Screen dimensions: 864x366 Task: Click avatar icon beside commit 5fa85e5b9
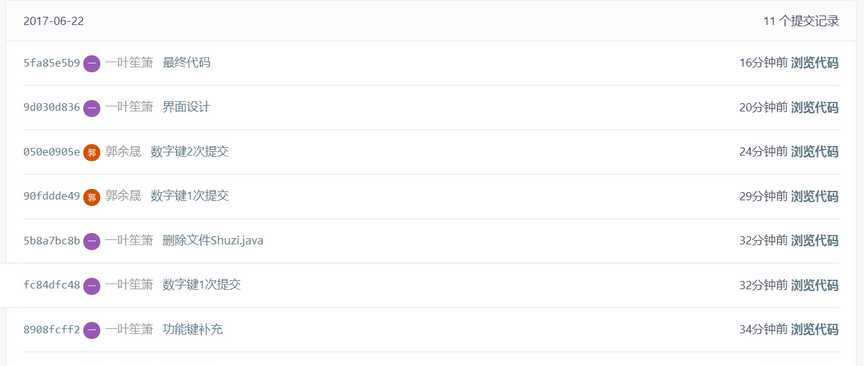tap(91, 63)
